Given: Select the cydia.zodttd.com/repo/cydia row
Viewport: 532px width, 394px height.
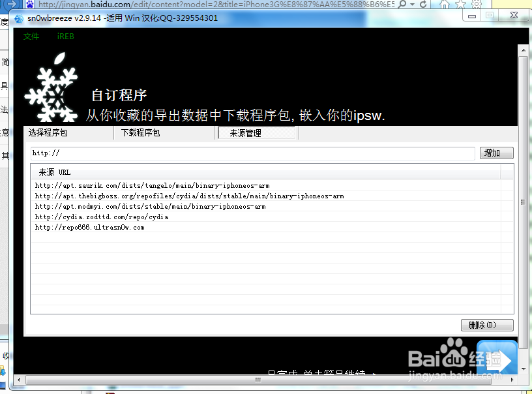Looking at the screenshot, I should 265,217.
